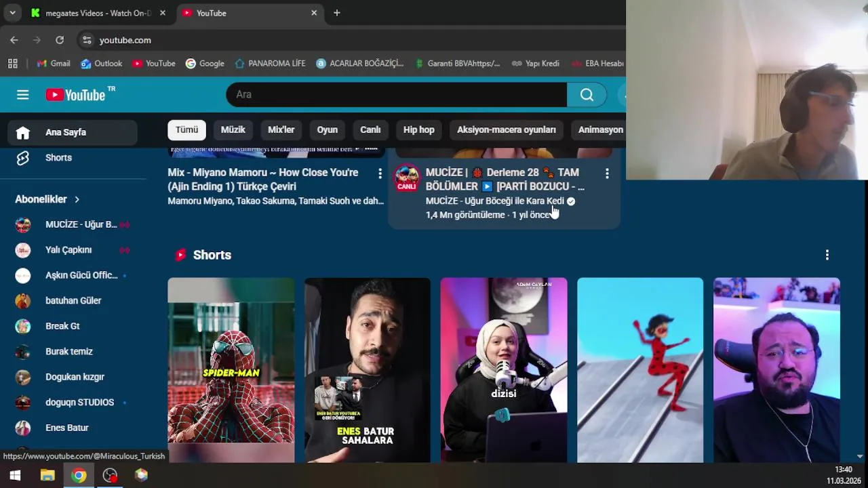Go back in Chrome browser
868x488 pixels.
pos(14,40)
